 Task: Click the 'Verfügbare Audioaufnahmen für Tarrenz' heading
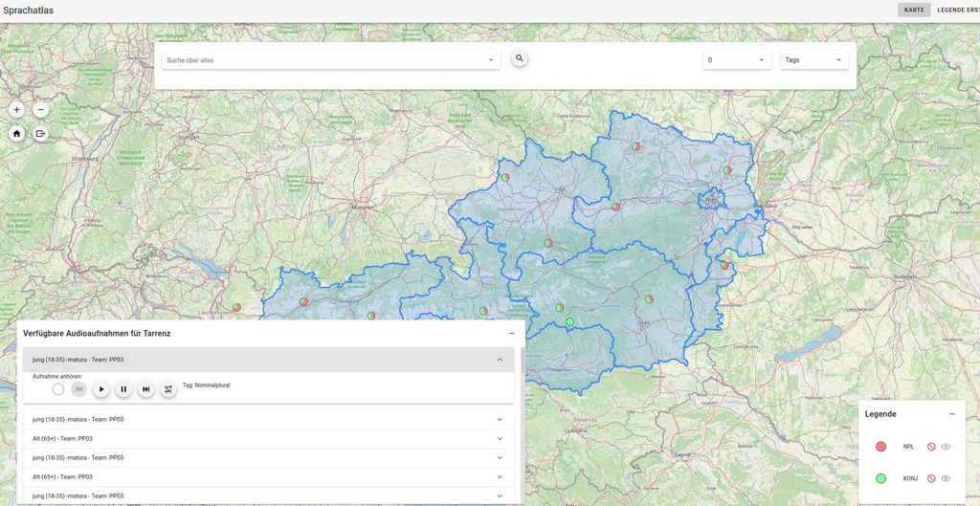click(97, 334)
